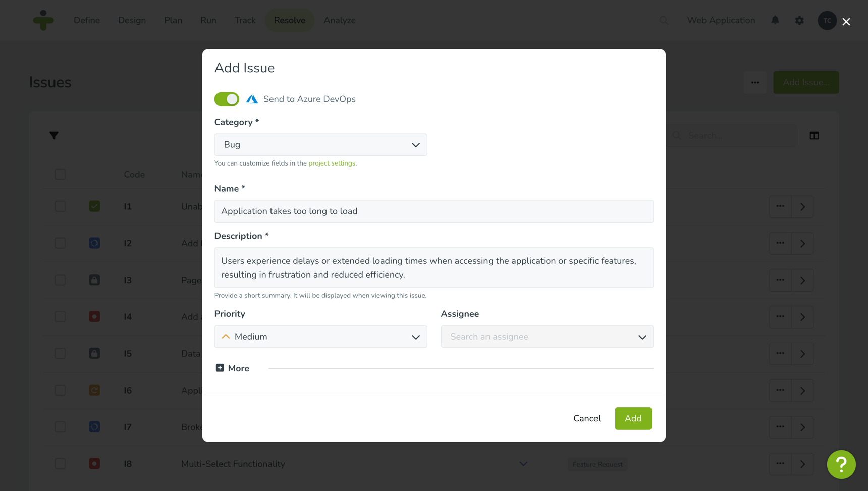Switch to the Track tab

pos(244,20)
